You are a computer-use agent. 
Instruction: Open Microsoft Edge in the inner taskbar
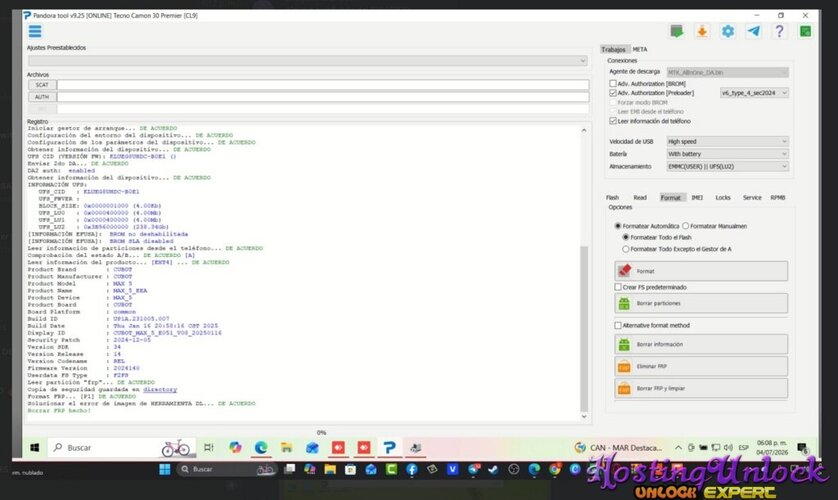pos(261,448)
